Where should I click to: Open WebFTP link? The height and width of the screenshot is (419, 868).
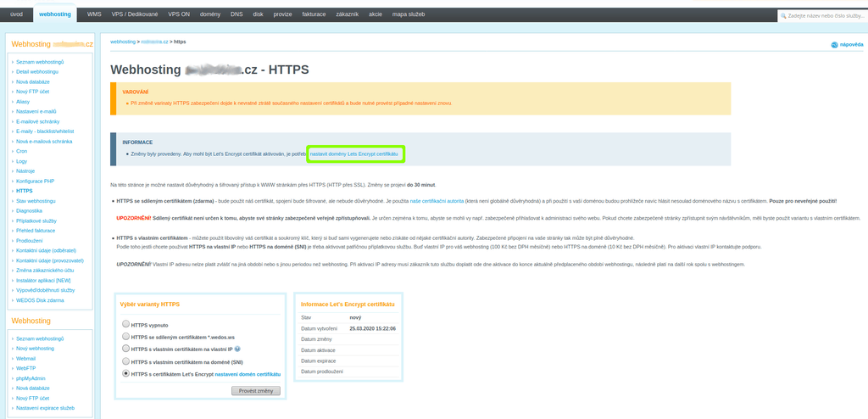pyautogui.click(x=26, y=369)
